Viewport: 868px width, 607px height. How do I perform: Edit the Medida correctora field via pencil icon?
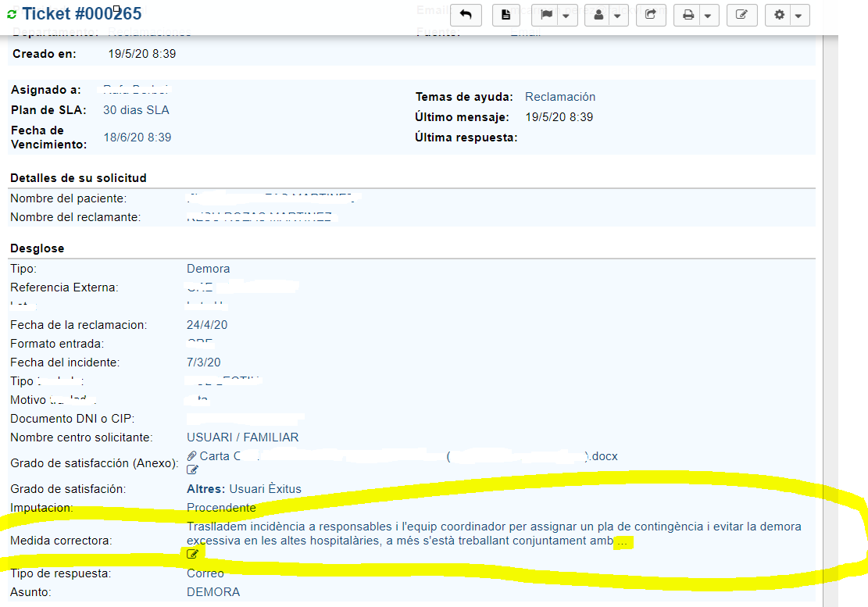click(192, 554)
